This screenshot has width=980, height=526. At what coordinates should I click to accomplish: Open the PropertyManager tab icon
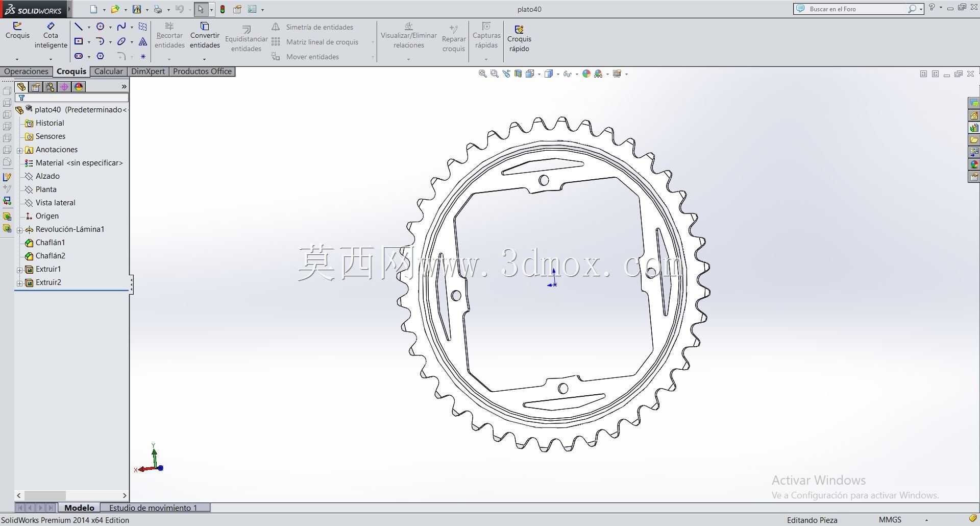click(36, 87)
